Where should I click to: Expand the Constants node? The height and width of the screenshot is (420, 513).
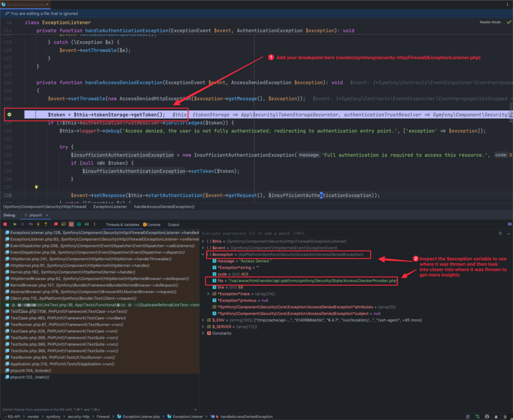point(203,333)
